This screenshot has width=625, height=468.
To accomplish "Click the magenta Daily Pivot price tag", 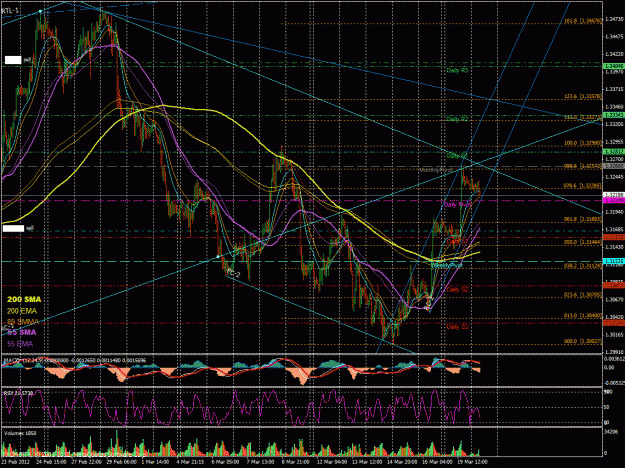I will [x=614, y=200].
